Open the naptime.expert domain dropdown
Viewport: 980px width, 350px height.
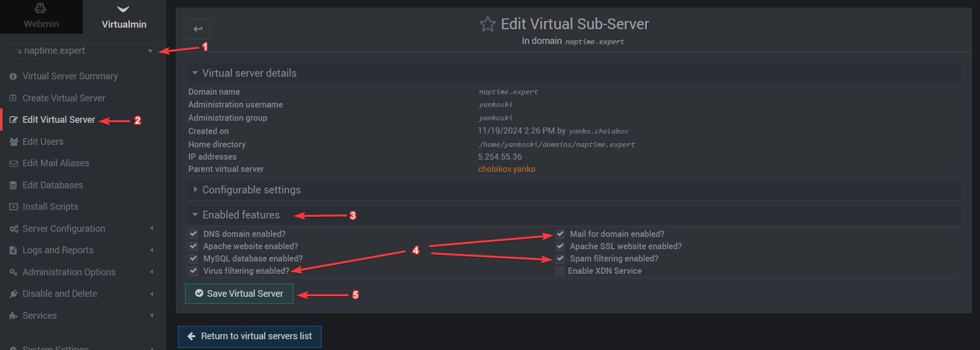[x=82, y=51]
